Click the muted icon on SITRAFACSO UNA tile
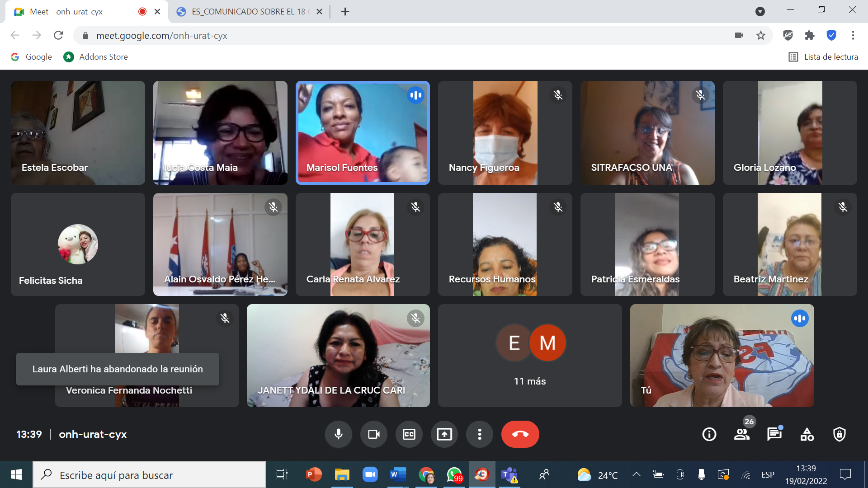This screenshot has width=868, height=488. tap(700, 95)
